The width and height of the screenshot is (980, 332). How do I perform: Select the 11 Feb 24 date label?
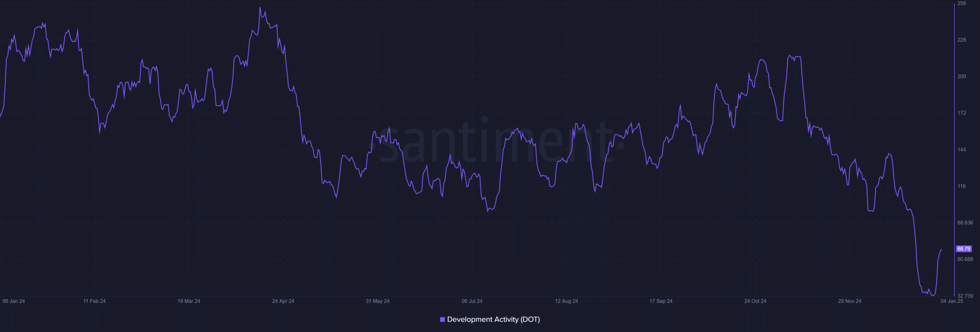[x=95, y=301]
